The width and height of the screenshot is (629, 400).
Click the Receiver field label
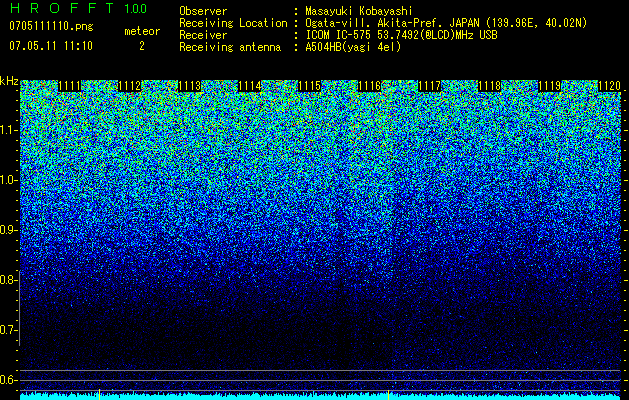point(203,35)
